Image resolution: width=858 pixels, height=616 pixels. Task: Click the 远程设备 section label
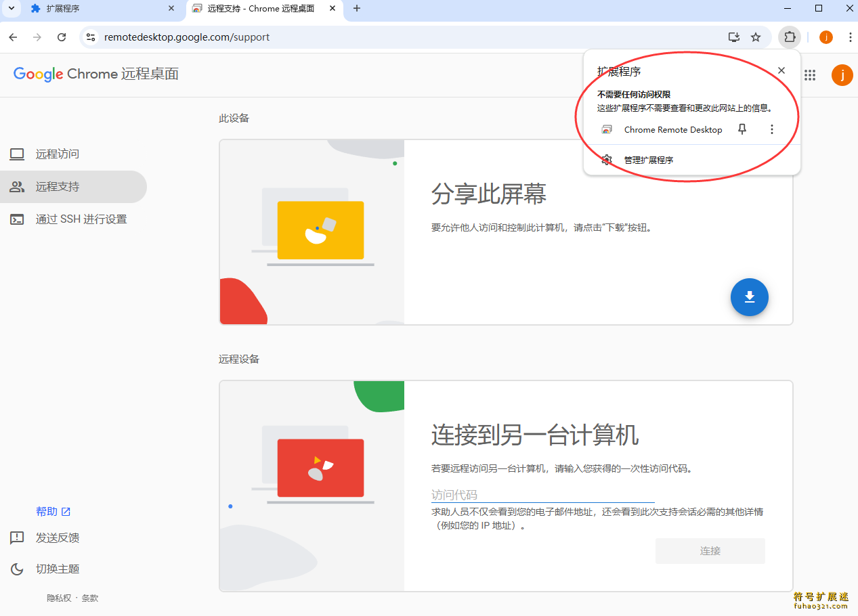click(239, 359)
